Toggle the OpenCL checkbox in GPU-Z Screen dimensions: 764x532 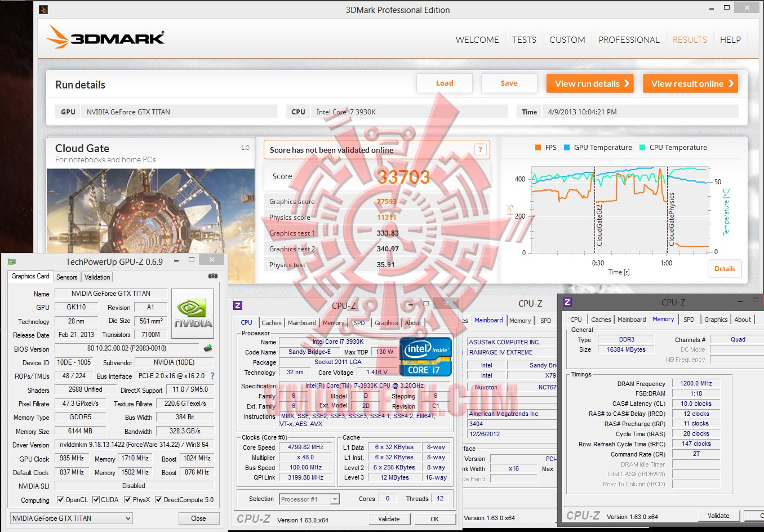pyautogui.click(x=61, y=499)
